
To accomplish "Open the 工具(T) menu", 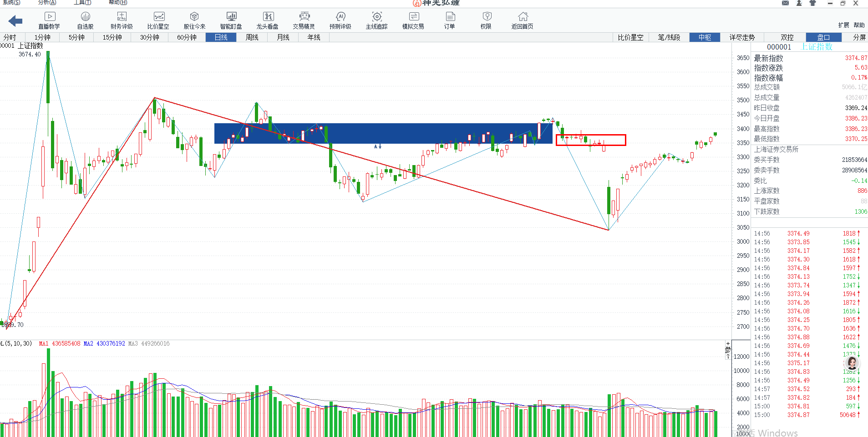I will 82,3.
